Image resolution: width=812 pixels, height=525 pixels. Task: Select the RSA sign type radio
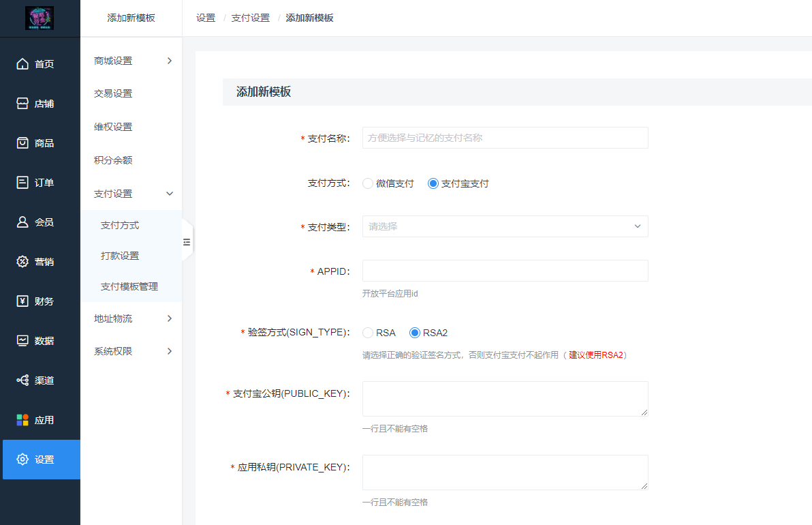click(368, 333)
